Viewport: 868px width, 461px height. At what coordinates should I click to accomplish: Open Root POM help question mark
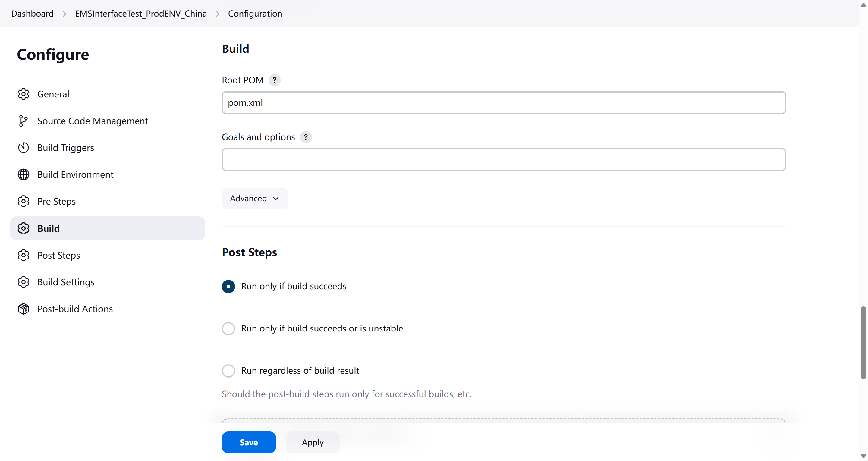(274, 80)
